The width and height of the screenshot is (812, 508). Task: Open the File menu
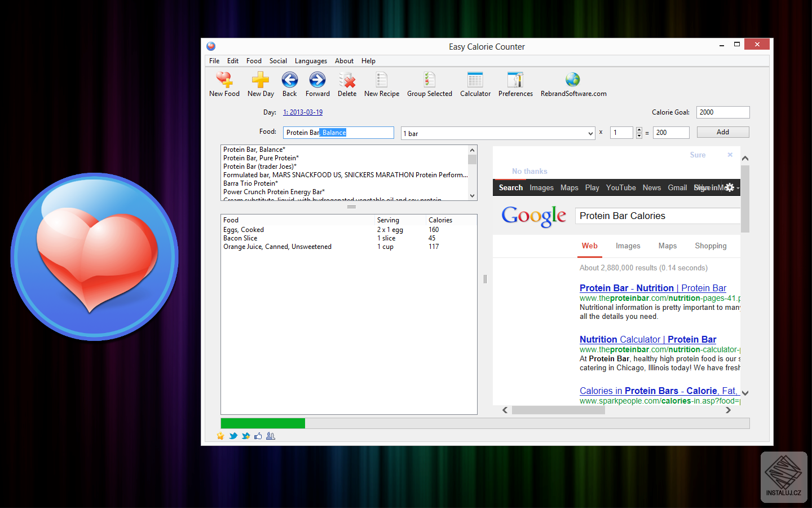[x=214, y=61]
